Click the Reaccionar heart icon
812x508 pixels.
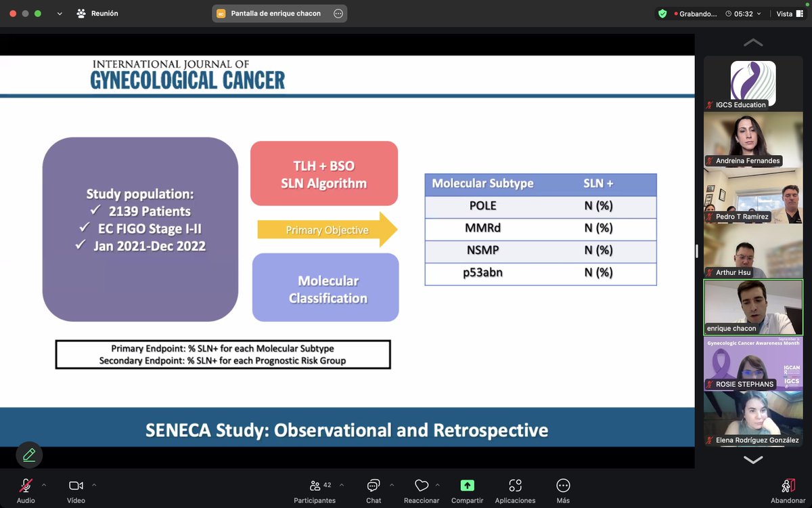[x=422, y=486]
